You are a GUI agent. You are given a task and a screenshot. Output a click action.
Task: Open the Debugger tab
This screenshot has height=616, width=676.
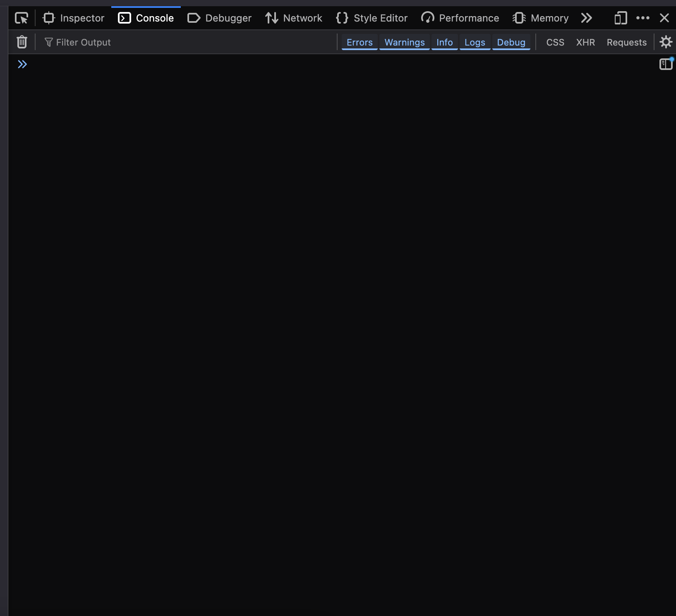click(220, 18)
